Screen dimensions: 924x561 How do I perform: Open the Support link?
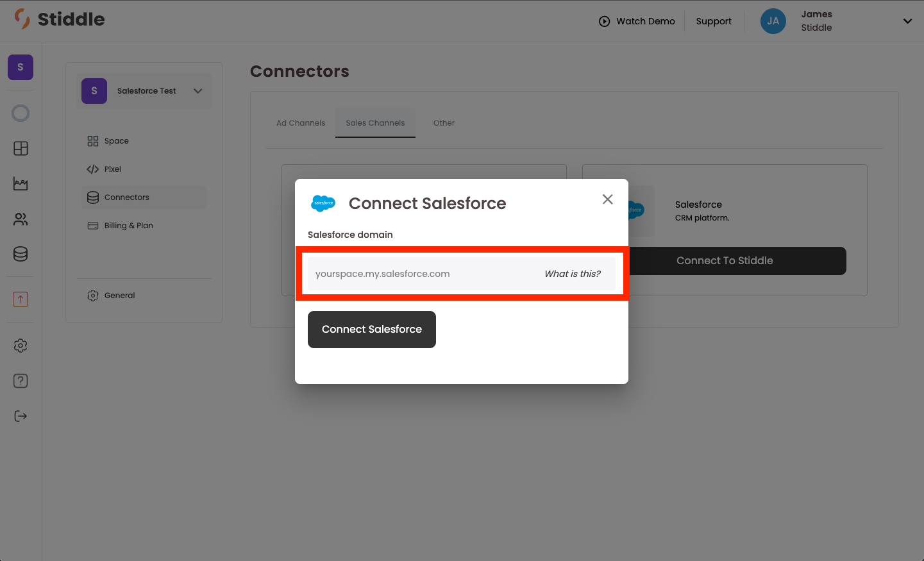pos(714,21)
